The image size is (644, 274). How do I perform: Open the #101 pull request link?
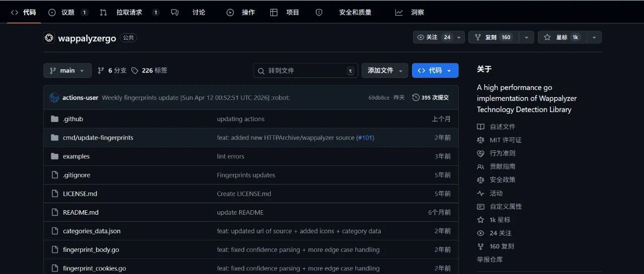coord(365,138)
